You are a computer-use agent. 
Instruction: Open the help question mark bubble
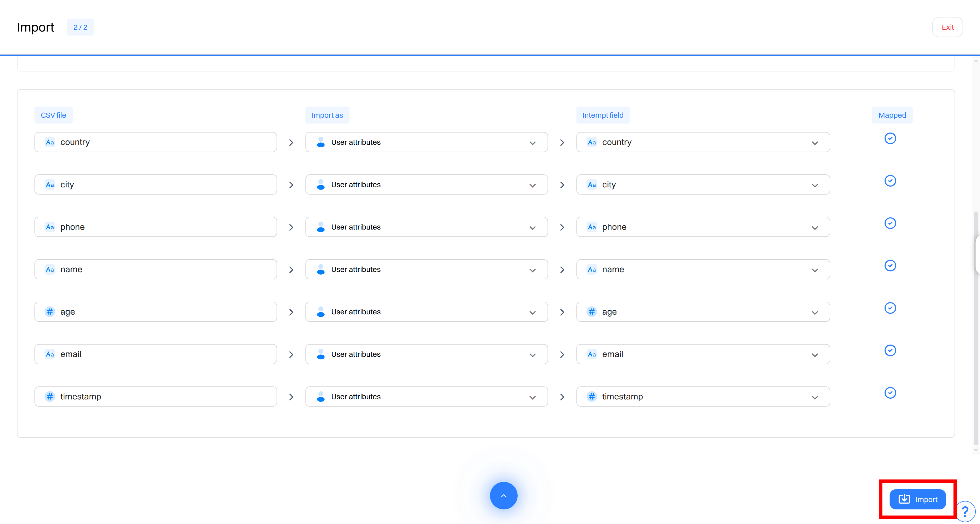(x=965, y=512)
